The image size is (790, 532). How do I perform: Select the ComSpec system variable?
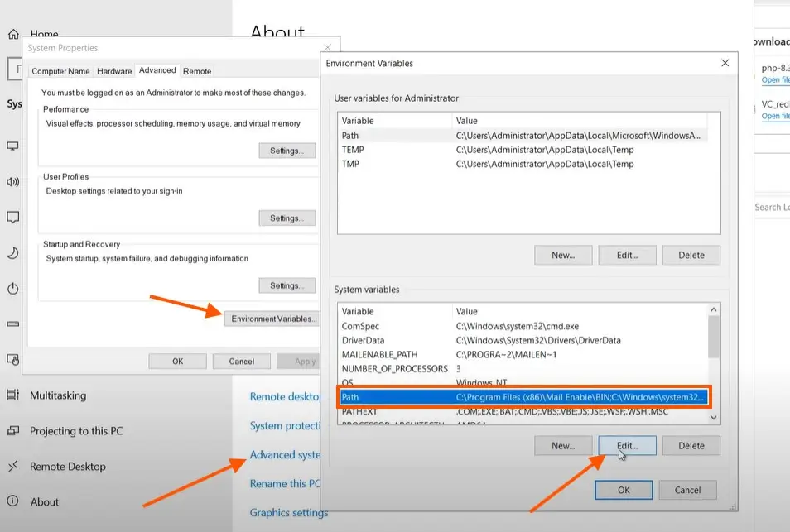tap(523, 326)
